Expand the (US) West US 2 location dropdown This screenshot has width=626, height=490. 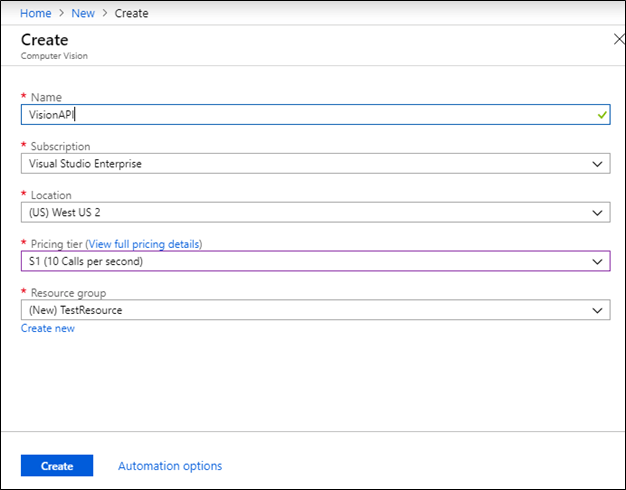tap(300, 212)
